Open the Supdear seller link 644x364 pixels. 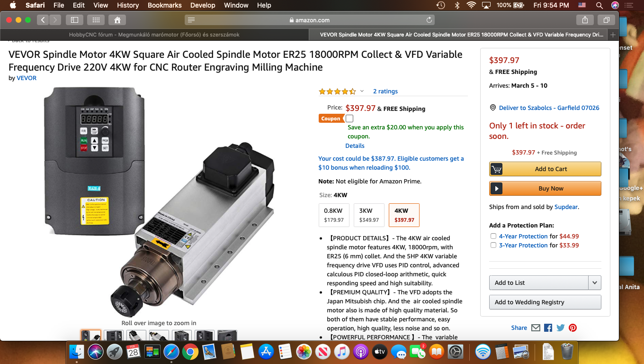(566, 207)
